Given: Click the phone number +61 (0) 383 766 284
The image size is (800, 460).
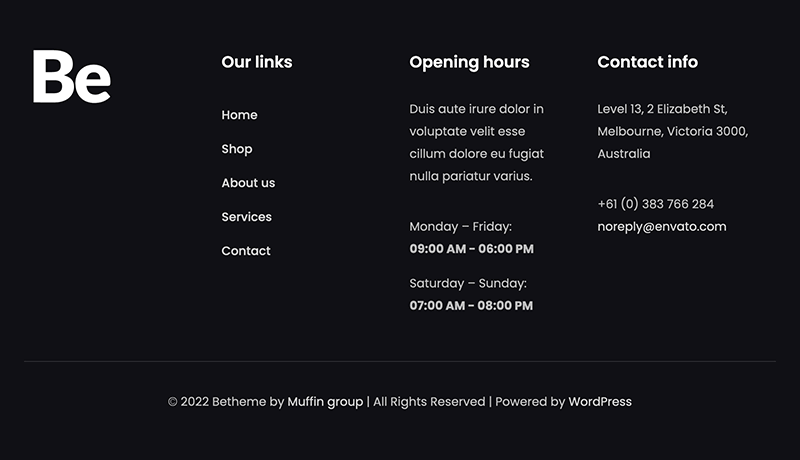Looking at the screenshot, I should (655, 204).
